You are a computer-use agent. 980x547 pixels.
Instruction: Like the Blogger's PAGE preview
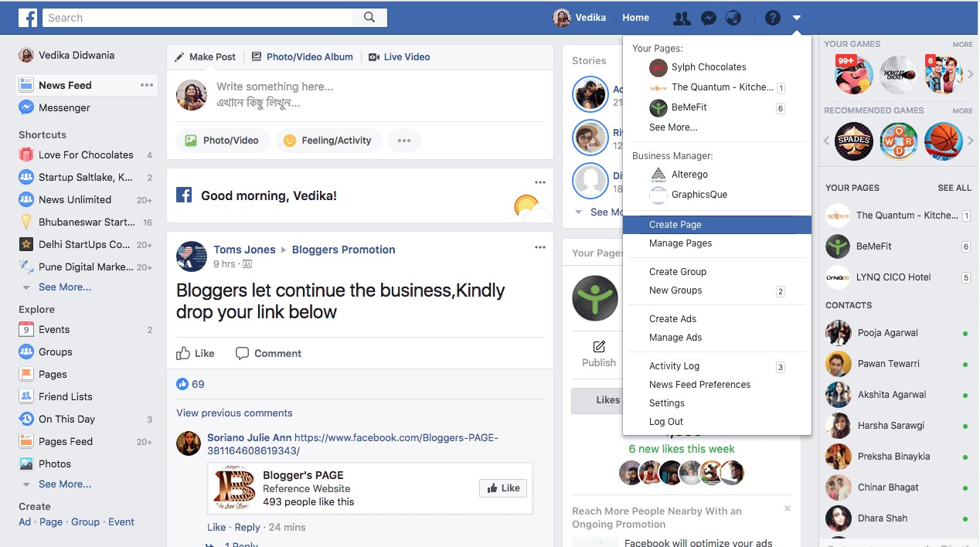pos(503,488)
